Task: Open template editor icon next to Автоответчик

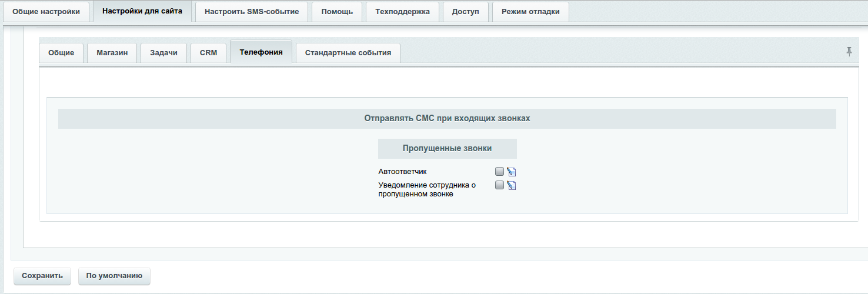Action: click(511, 172)
